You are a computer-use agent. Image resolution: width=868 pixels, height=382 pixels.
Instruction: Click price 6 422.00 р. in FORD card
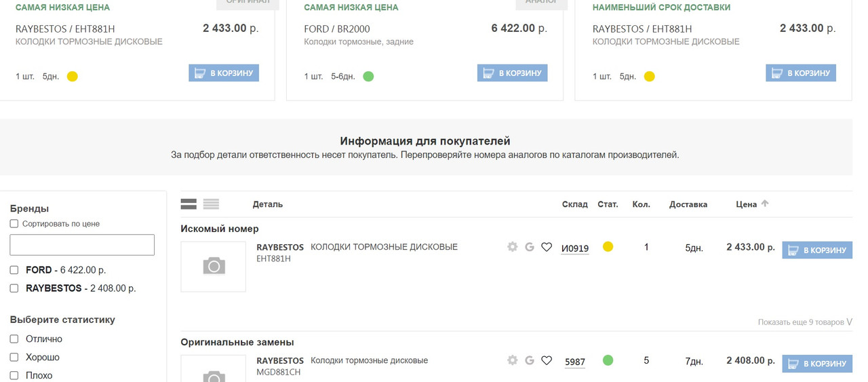pos(519,28)
